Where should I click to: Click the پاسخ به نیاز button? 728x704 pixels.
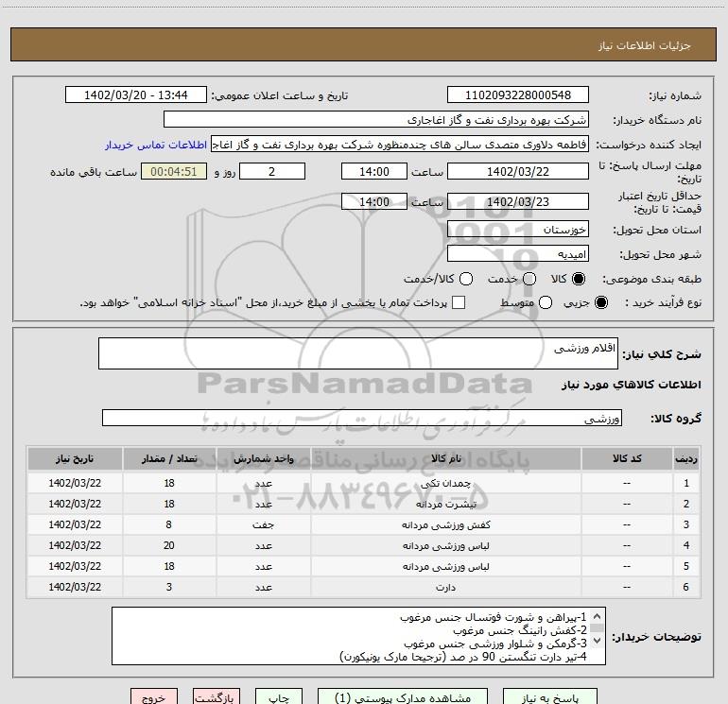coord(549,697)
